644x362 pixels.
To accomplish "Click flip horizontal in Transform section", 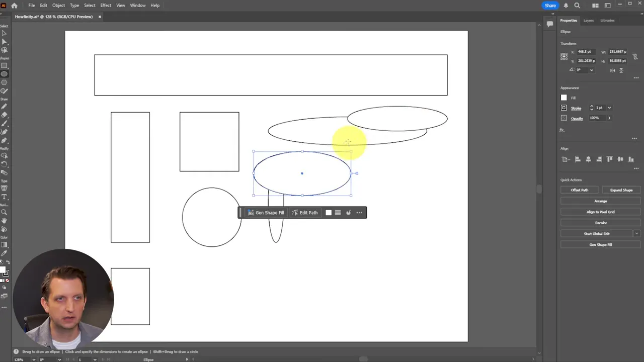I will coord(613,70).
